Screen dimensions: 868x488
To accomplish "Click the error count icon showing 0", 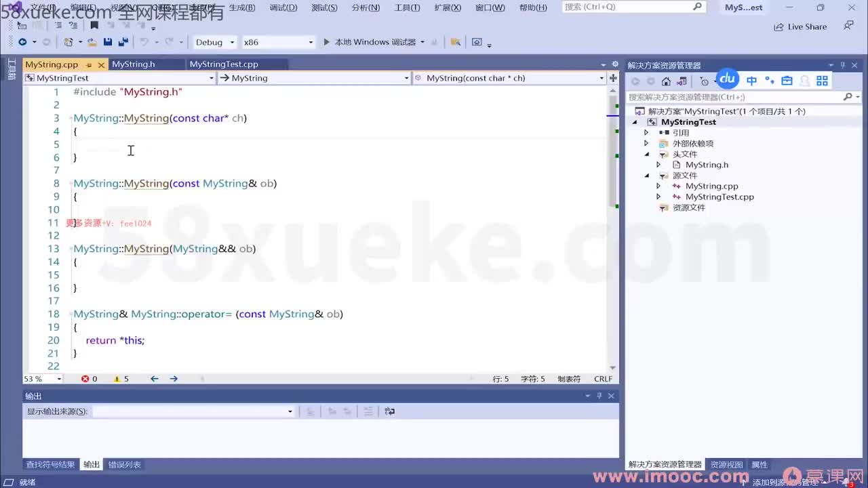I will pyautogui.click(x=85, y=379).
